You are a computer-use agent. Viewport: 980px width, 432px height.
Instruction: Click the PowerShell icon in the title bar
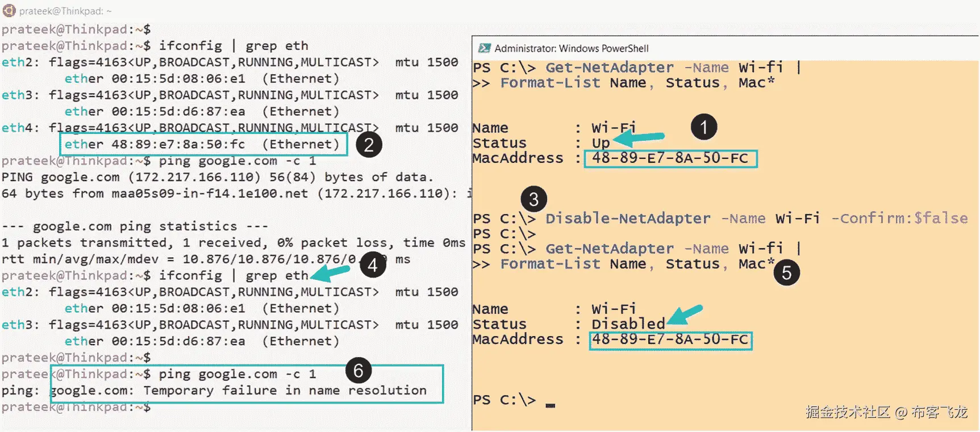tap(485, 48)
